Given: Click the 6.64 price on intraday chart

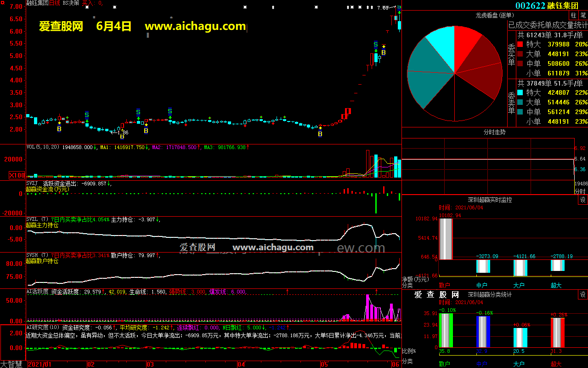Looking at the screenshot, I should pos(580,159).
